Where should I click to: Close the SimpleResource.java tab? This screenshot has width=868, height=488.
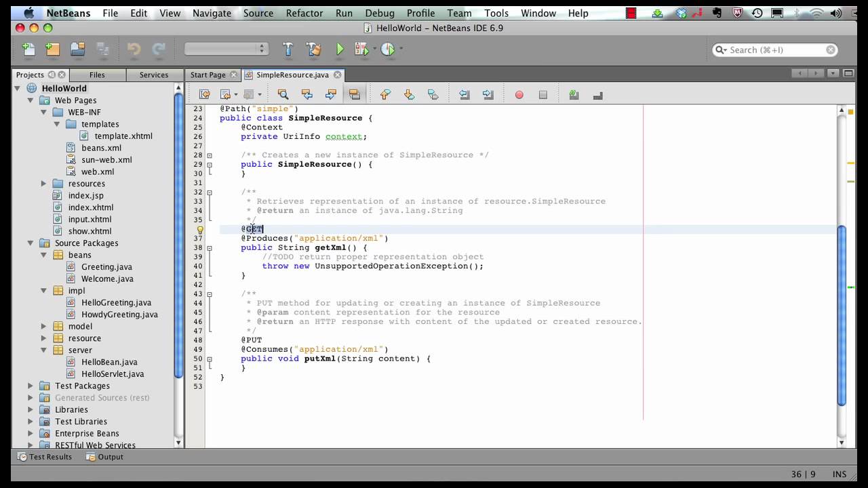(337, 75)
